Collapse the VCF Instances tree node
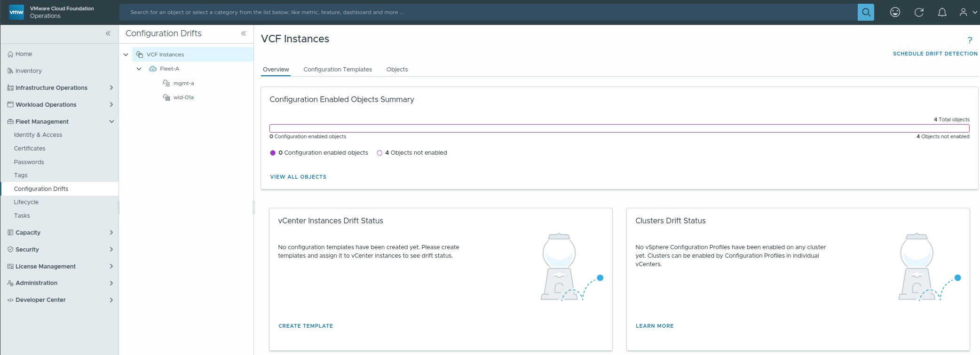The height and width of the screenshot is (355, 980). 126,55
